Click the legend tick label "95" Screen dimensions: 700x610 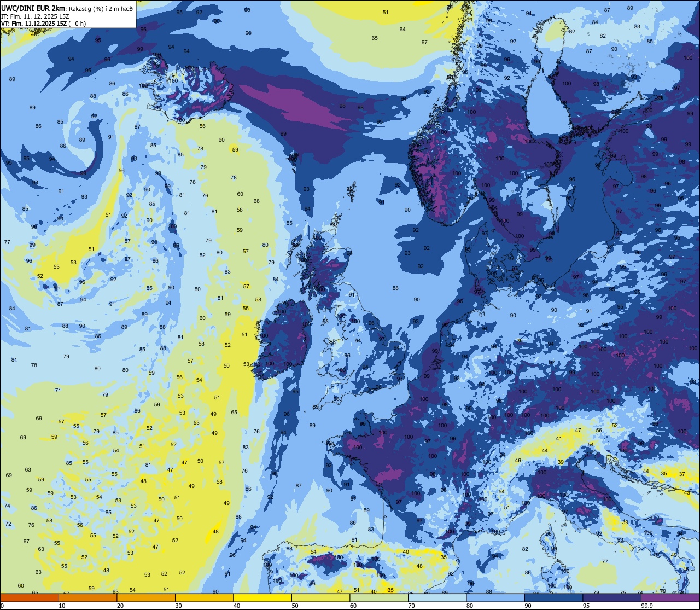(x=586, y=606)
